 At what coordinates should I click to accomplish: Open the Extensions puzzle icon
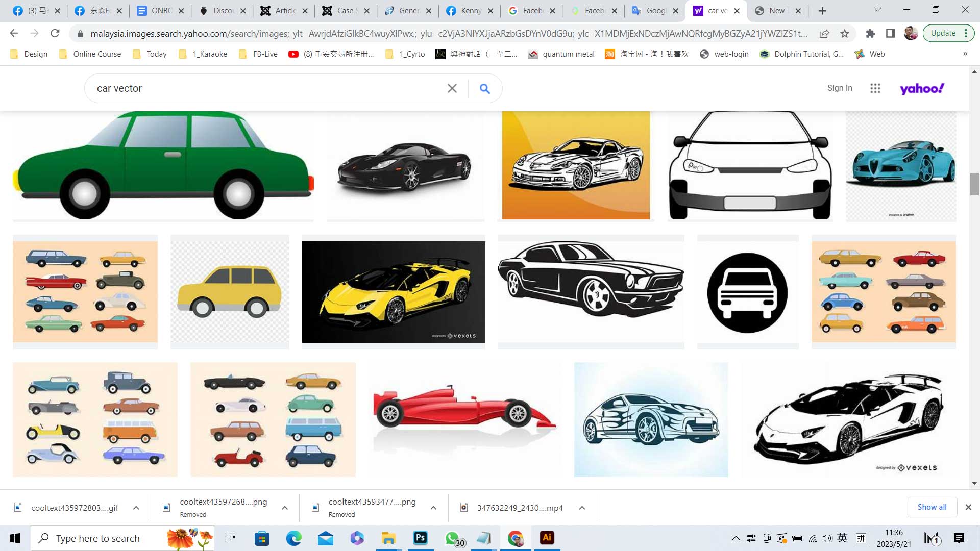[870, 34]
